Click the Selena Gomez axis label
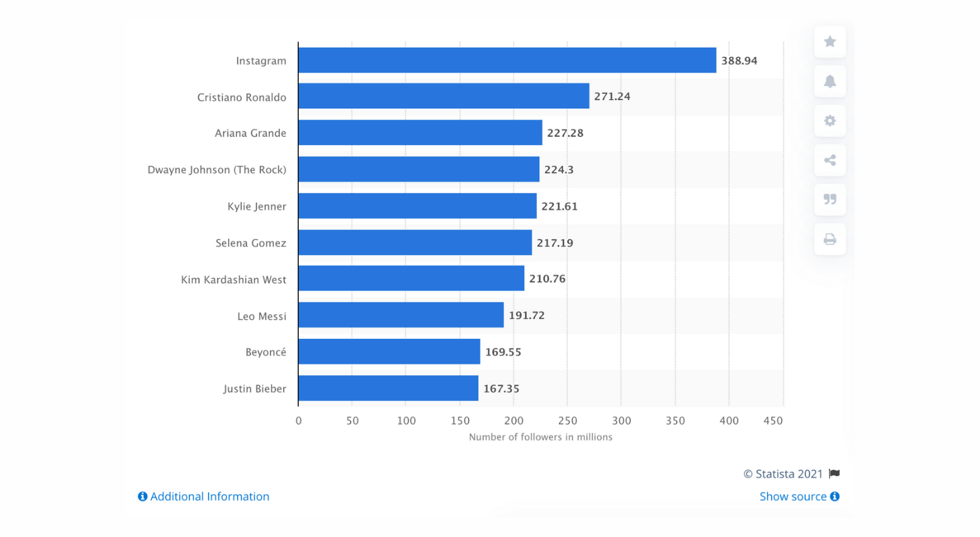The height and width of the screenshot is (537, 980). click(x=251, y=242)
